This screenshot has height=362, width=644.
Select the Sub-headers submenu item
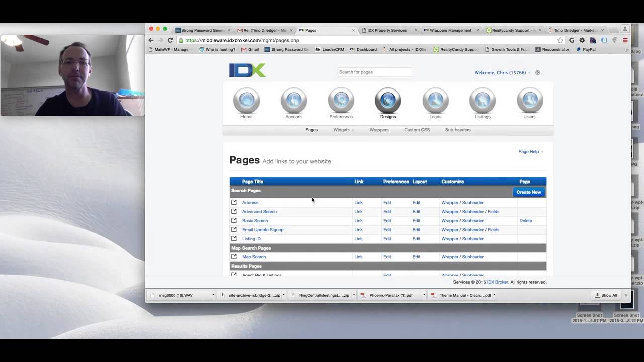click(x=458, y=130)
